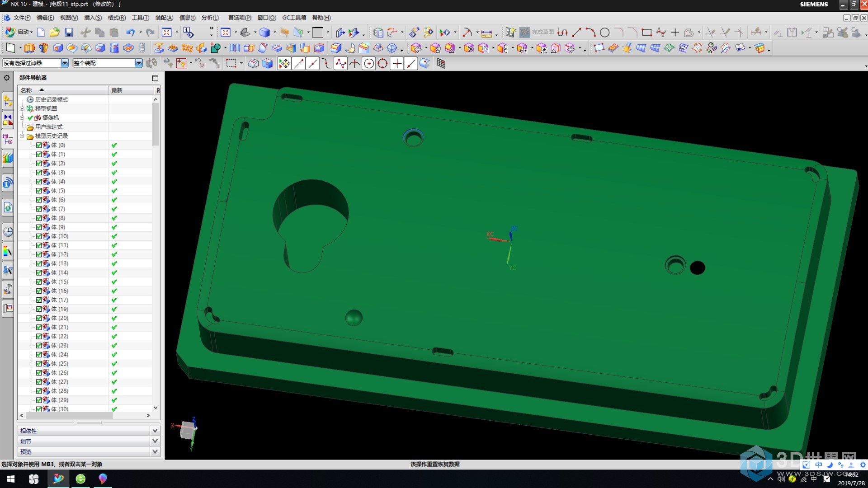
Task: Click the New file icon
Action: point(41,32)
